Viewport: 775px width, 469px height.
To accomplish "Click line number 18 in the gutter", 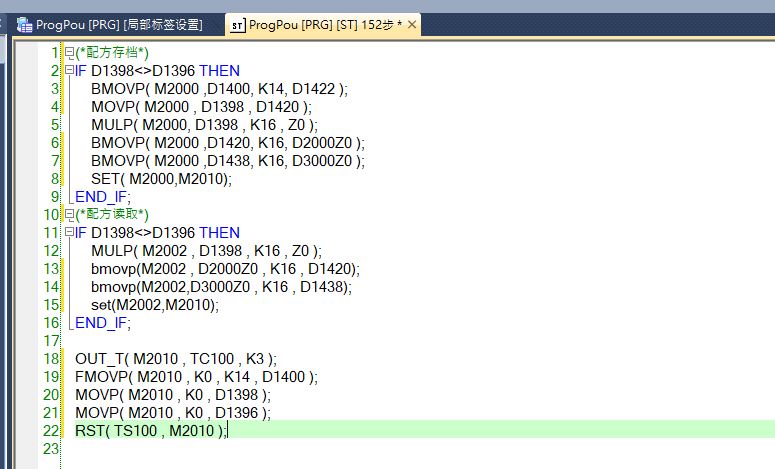I will pos(53,358).
